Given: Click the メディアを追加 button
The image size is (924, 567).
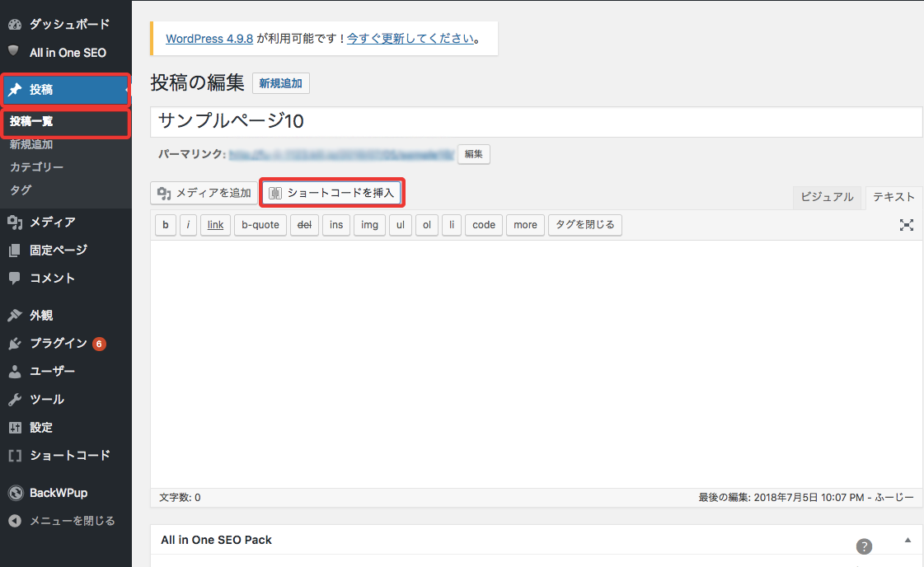Looking at the screenshot, I should [x=204, y=193].
